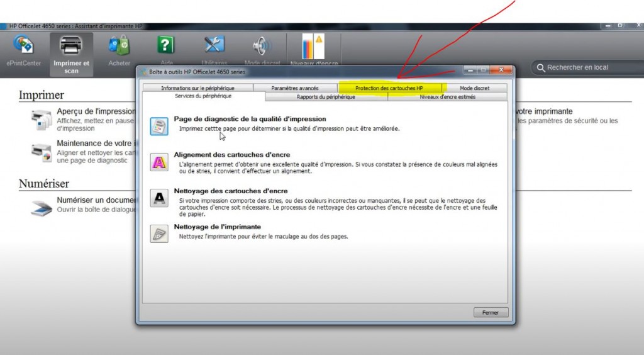Close the Boîte à outils dialog
The image size is (644, 355).
[501, 70]
